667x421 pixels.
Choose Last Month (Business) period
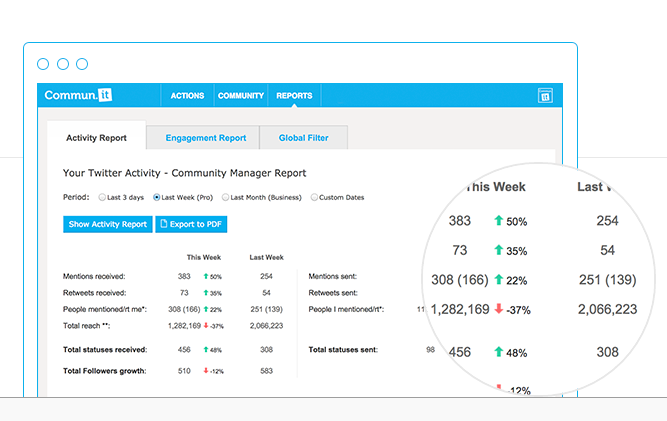[x=225, y=197]
